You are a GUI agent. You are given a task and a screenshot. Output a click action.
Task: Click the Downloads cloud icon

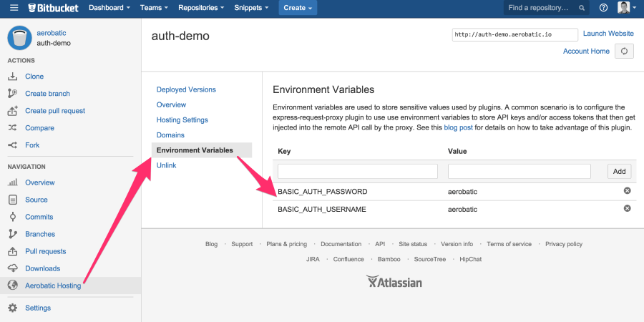click(13, 268)
